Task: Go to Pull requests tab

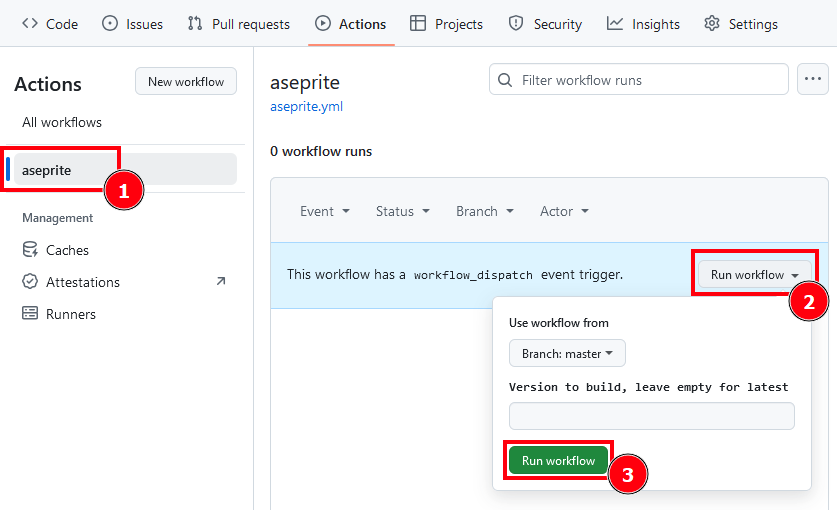Action: pyautogui.click(x=239, y=24)
